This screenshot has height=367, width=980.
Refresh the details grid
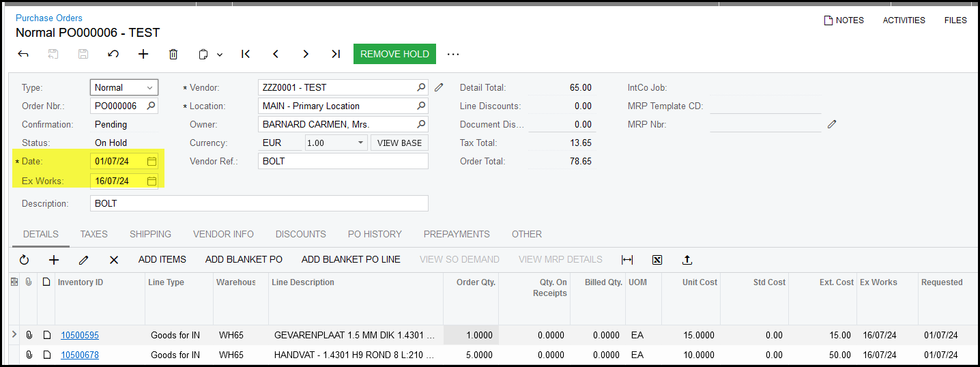click(x=25, y=260)
